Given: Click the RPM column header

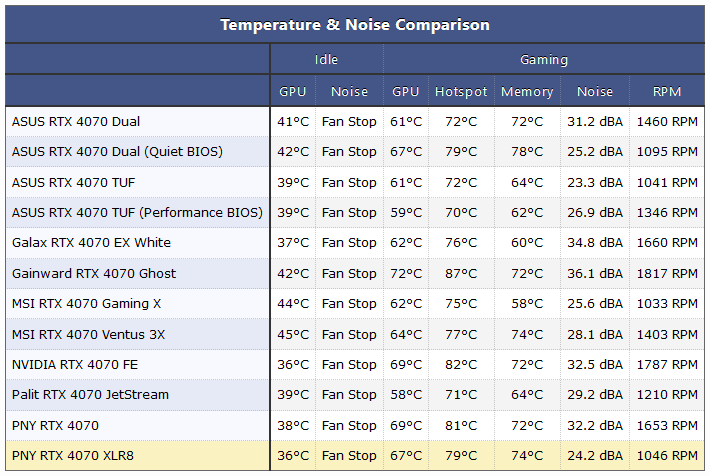Looking at the screenshot, I should click(x=667, y=92).
